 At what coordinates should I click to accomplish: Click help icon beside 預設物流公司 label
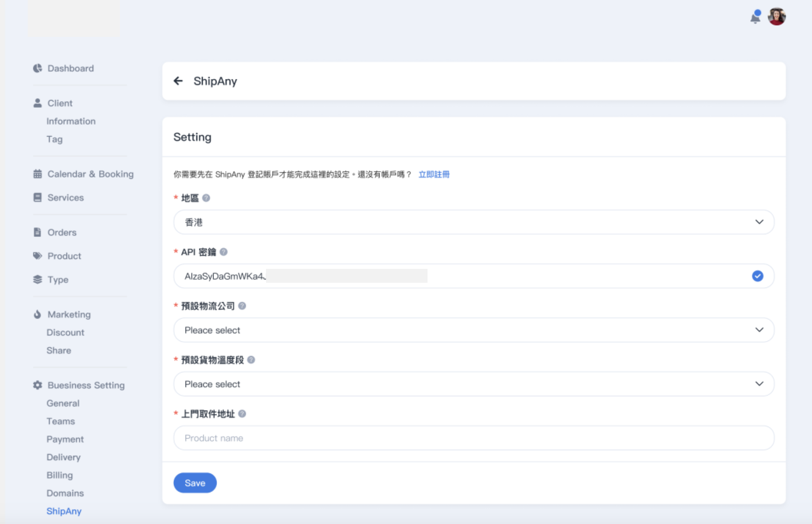point(242,306)
